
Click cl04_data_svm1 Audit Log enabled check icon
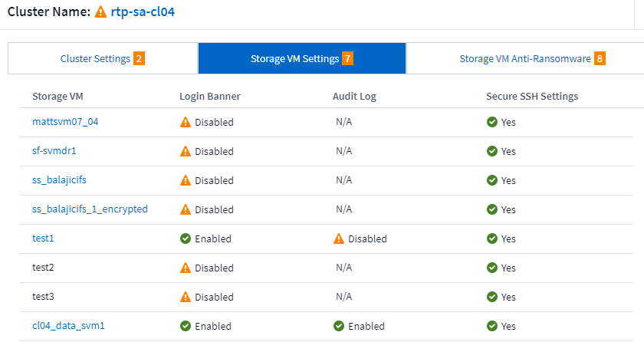pos(339,326)
